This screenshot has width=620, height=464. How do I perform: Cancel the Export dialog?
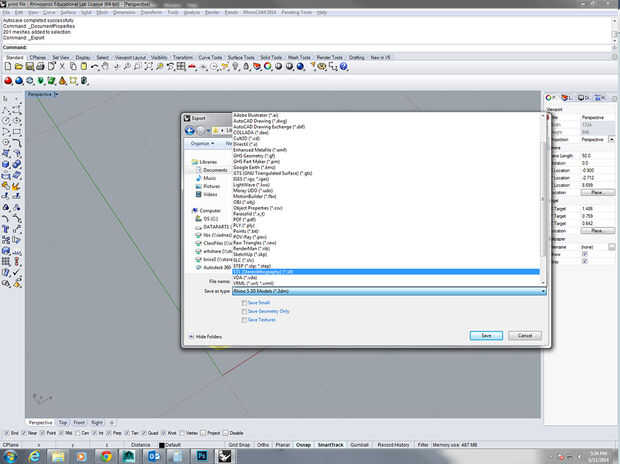click(525, 335)
